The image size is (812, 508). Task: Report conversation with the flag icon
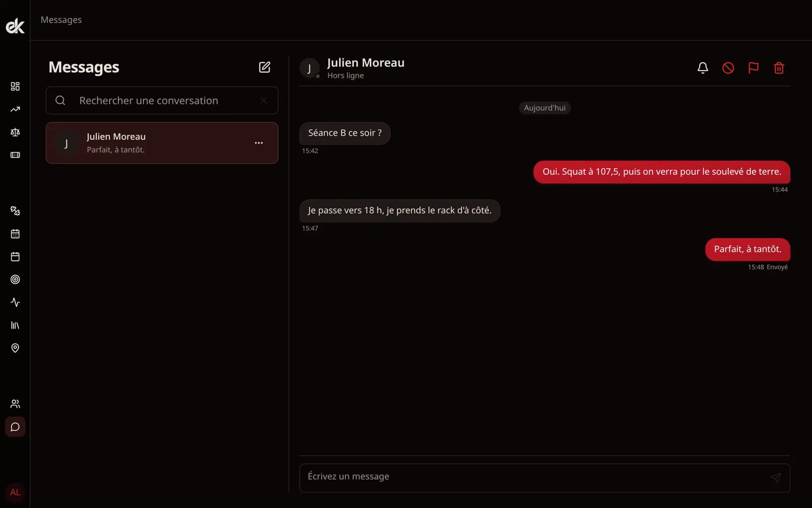click(754, 68)
